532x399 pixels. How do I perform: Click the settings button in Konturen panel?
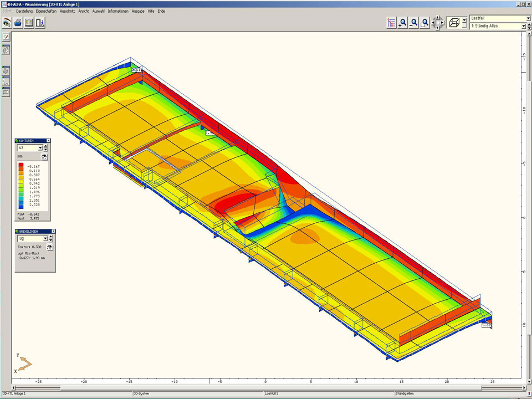pos(44,157)
